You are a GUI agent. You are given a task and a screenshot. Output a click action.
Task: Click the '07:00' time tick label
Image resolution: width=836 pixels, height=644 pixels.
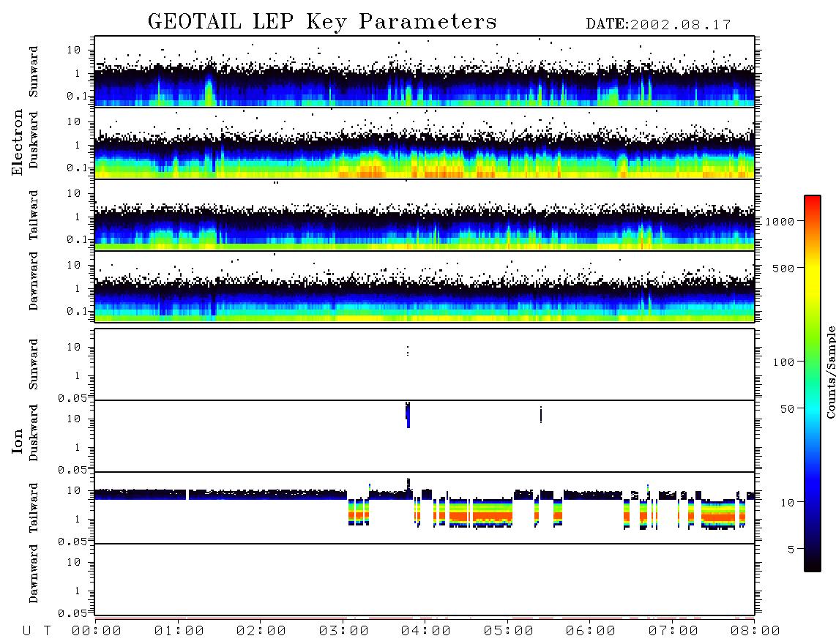tap(673, 632)
